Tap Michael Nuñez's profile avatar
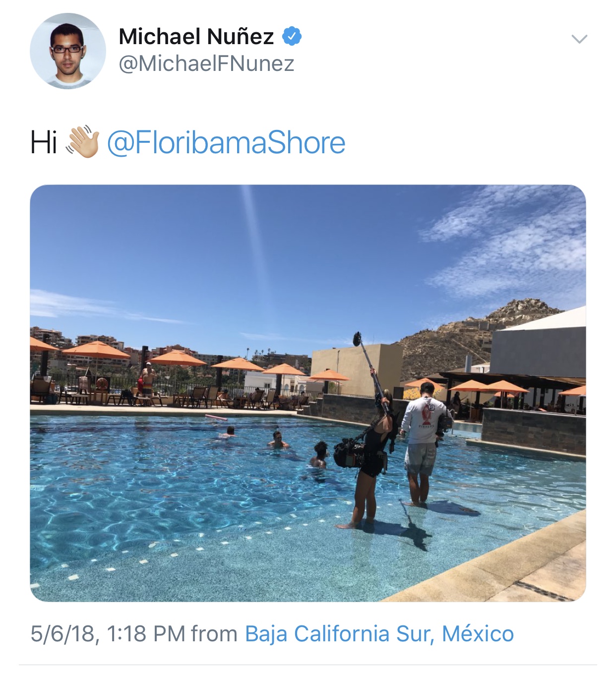The width and height of the screenshot is (616, 677). click(68, 51)
